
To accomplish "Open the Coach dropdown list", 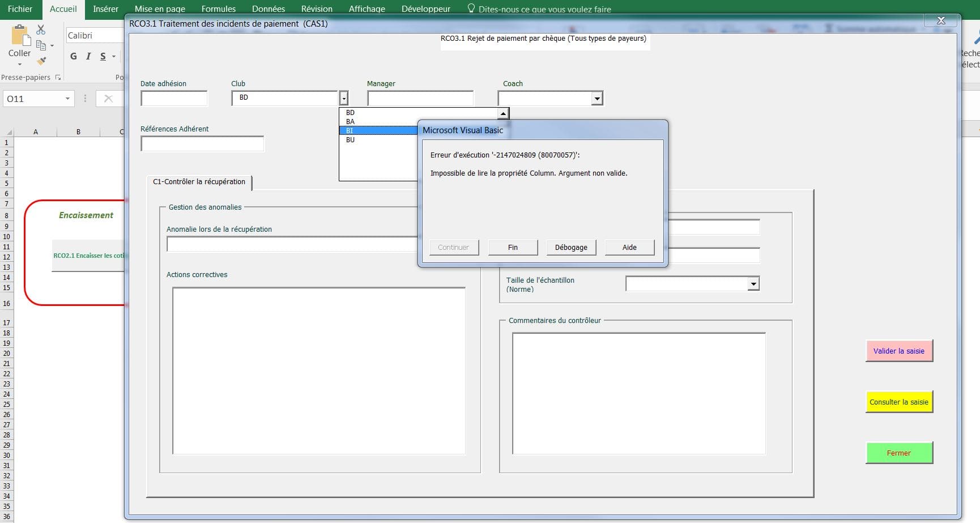I will click(x=596, y=99).
